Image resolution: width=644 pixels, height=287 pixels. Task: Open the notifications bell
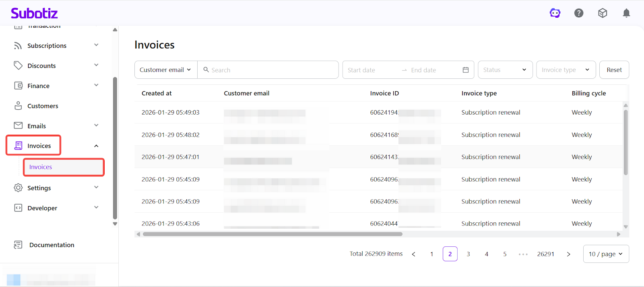pos(626,13)
